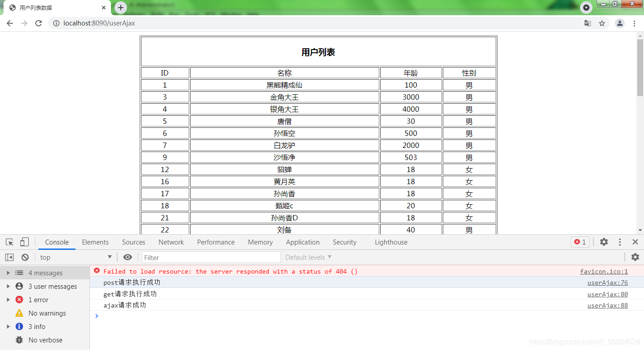Image resolution: width=644 pixels, height=350 pixels.
Task: Click the age cell '4000'
Action: tap(411, 109)
